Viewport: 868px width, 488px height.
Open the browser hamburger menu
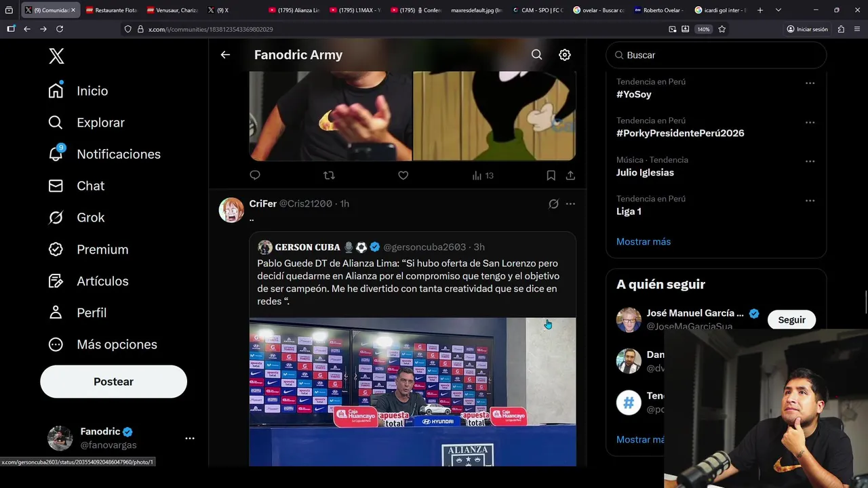click(x=857, y=29)
